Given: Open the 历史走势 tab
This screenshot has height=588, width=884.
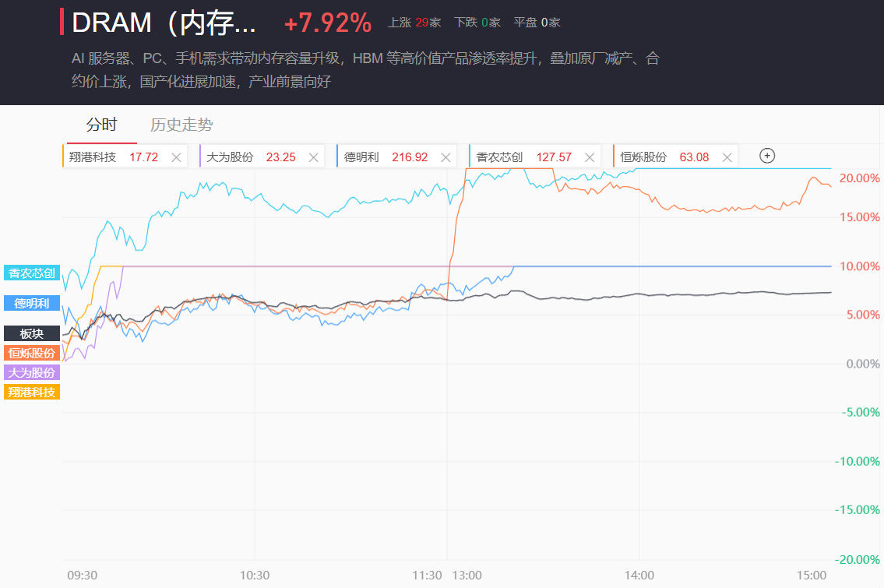Looking at the screenshot, I should (x=181, y=125).
